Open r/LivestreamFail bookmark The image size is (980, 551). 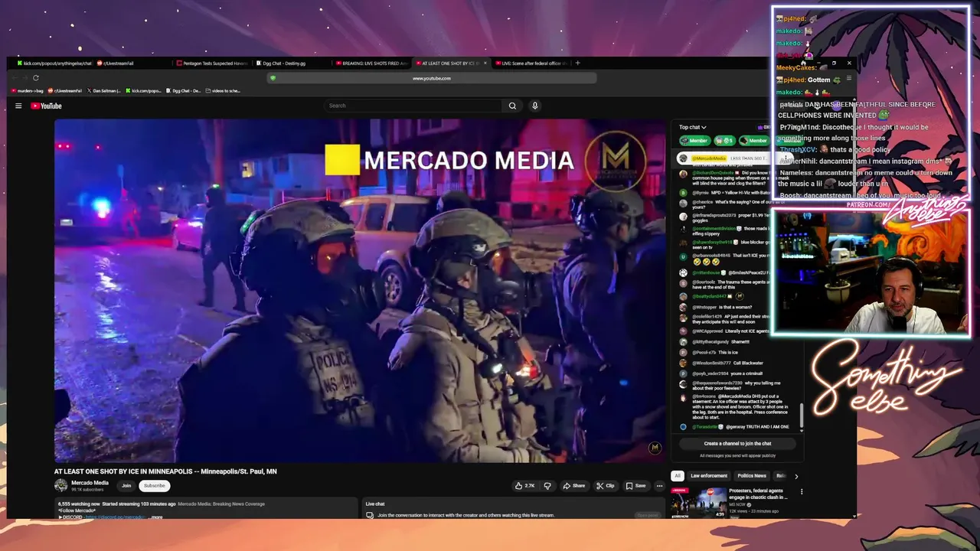click(65, 91)
